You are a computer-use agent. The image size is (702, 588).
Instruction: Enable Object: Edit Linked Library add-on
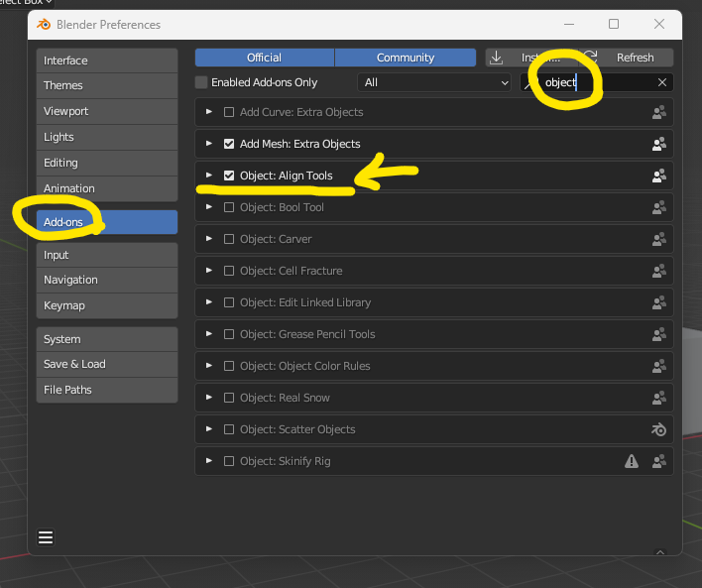[x=229, y=302]
